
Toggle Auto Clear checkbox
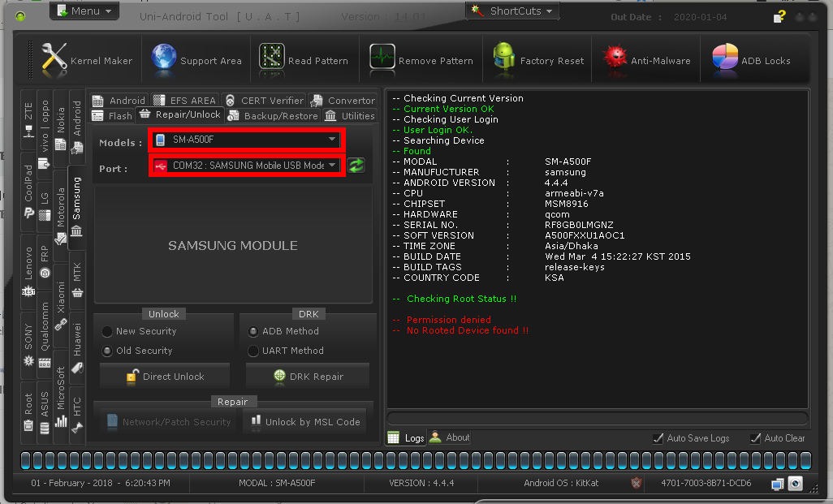pyautogui.click(x=778, y=438)
